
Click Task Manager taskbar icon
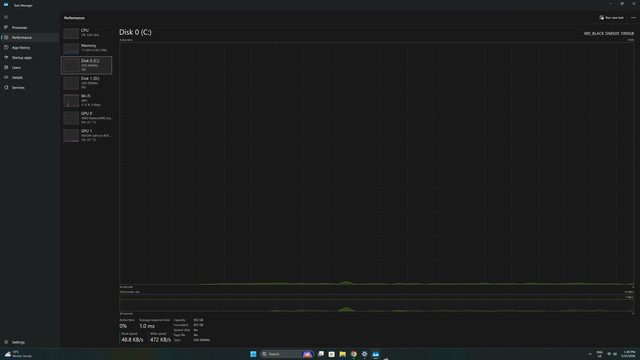pyautogui.click(x=376, y=354)
